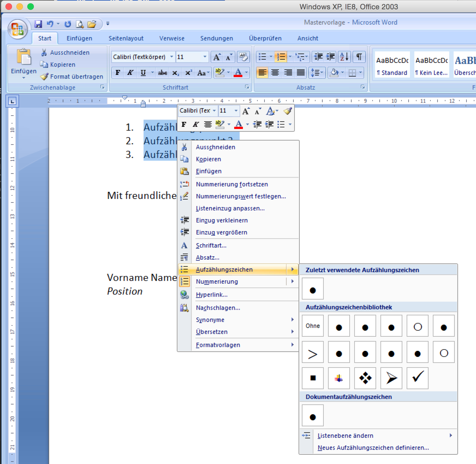Select the Ohne bullet option
Viewport: 476px width, 464px height.
pyautogui.click(x=313, y=326)
